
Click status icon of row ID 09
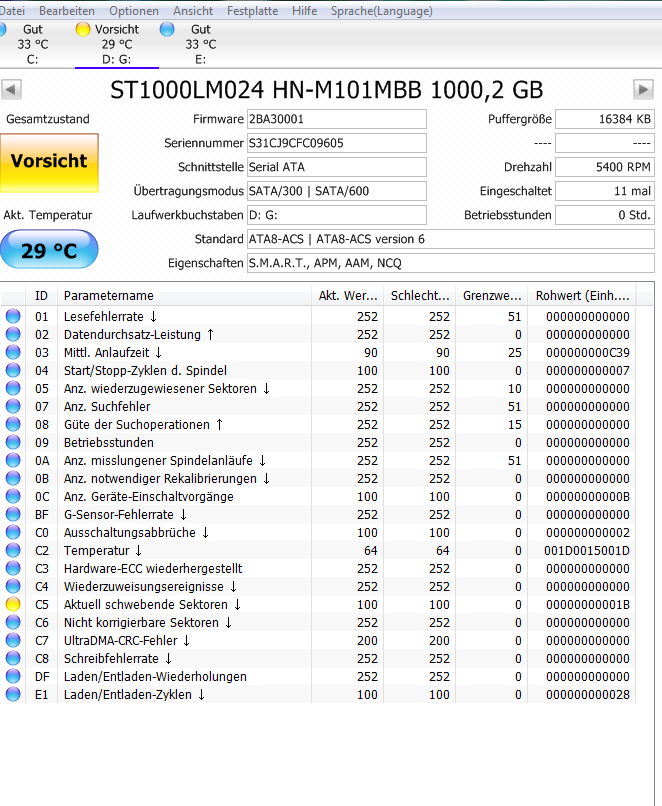click(x=13, y=442)
